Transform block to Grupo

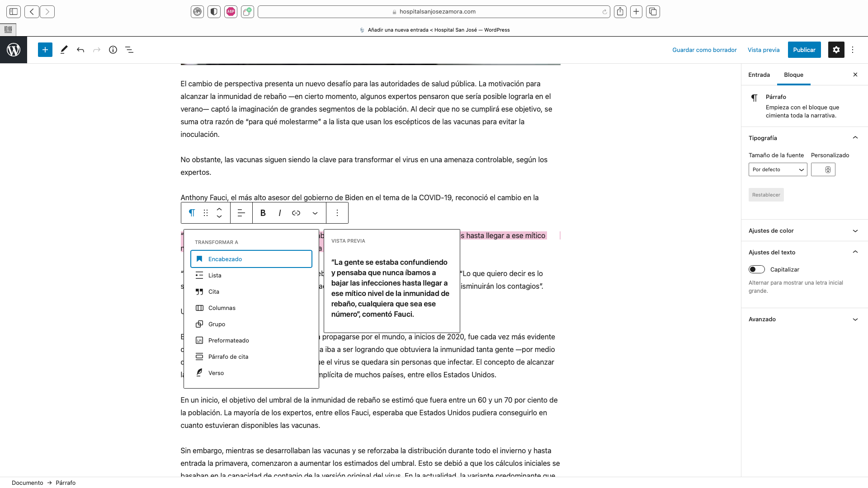[251, 324]
